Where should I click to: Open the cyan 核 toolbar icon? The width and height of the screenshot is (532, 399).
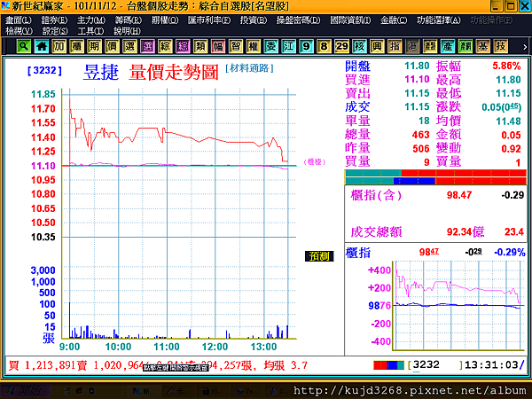tap(359, 46)
